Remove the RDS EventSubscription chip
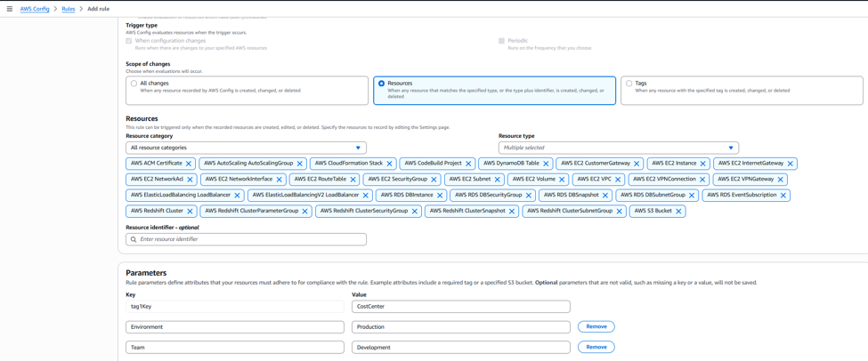 [783, 196]
